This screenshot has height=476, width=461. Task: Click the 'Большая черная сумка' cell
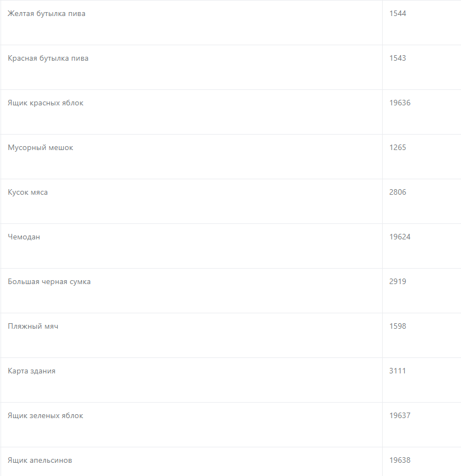(x=49, y=282)
